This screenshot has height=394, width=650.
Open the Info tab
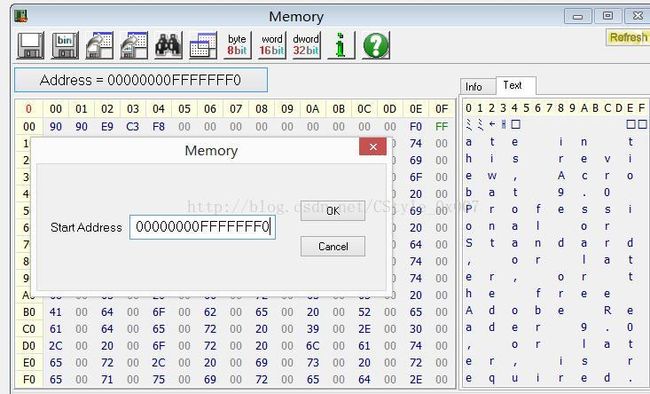click(474, 87)
